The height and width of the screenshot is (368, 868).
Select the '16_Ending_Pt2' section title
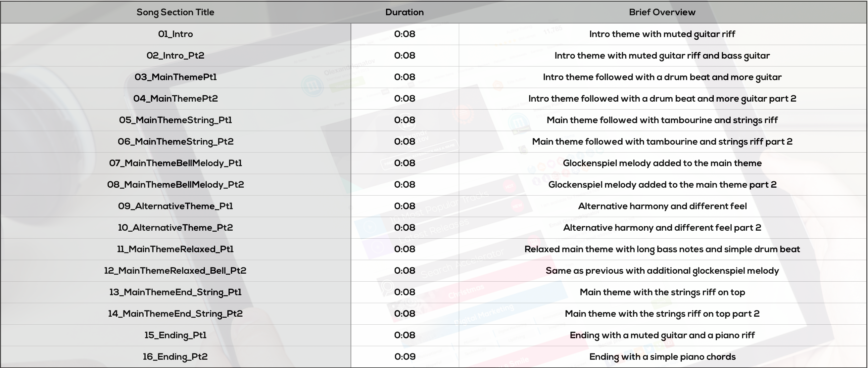click(175, 357)
